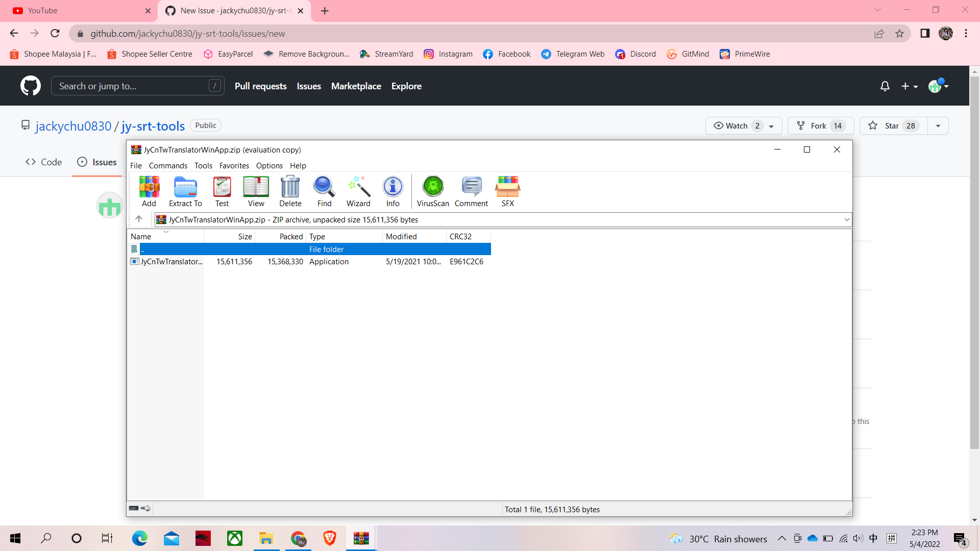Screen dimensions: 980x551
Task: Open the Tools menu in WinRAR
Action: click(x=203, y=166)
